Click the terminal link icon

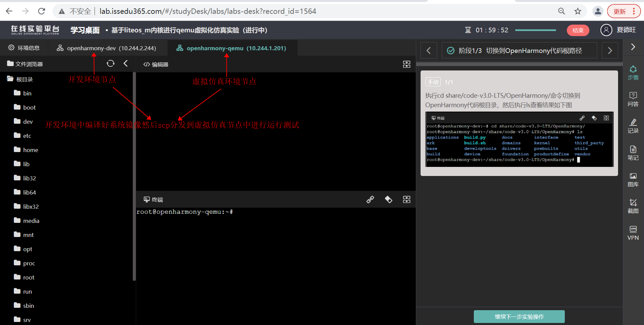370,200
